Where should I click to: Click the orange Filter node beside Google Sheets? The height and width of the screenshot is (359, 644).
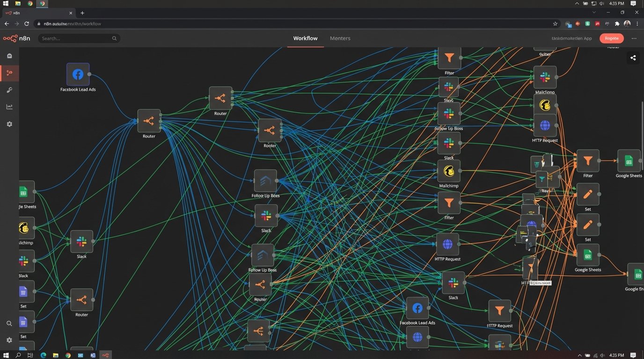(588, 161)
